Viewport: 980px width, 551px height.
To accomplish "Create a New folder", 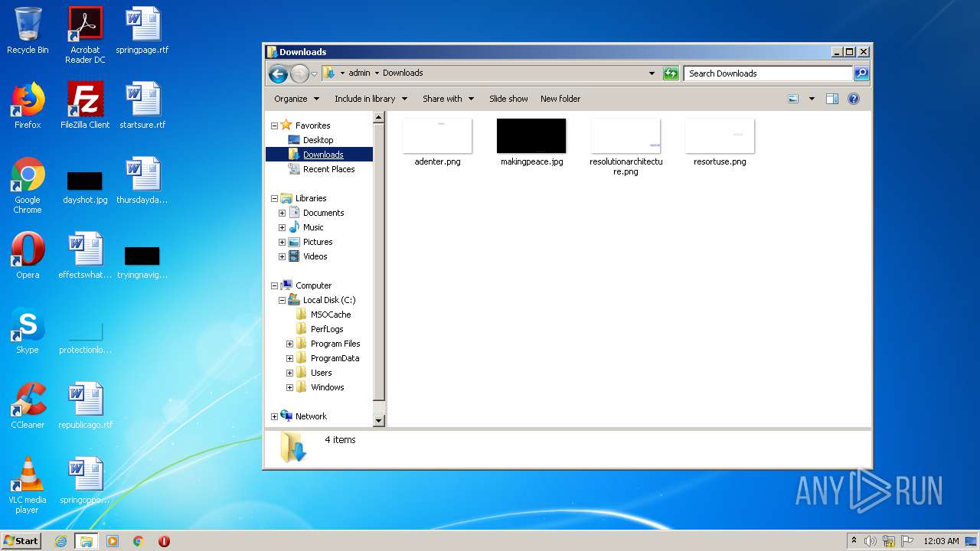I will (x=560, y=99).
